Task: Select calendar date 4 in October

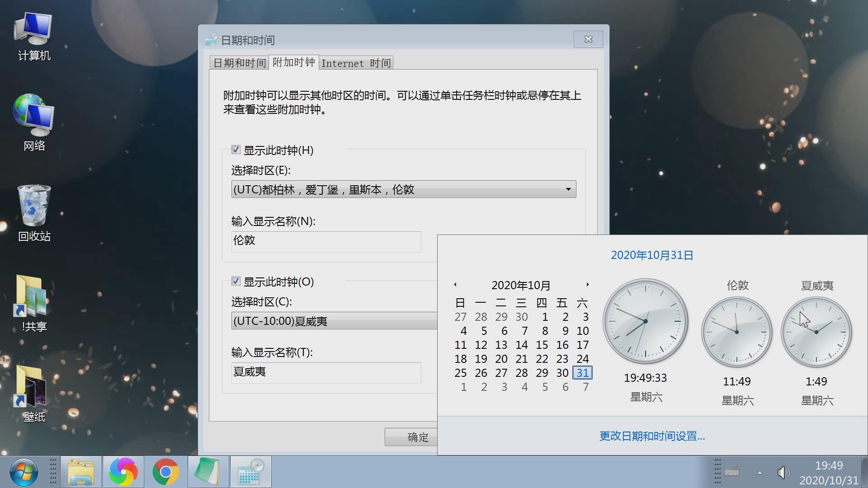Action: [463, 331]
